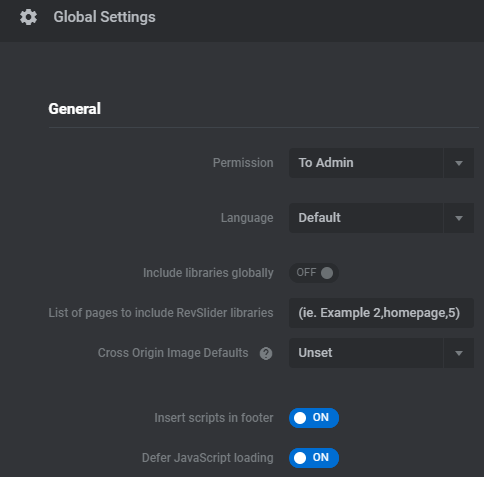Click the Global Settings gear icon
The width and height of the screenshot is (484, 477).
pyautogui.click(x=28, y=17)
